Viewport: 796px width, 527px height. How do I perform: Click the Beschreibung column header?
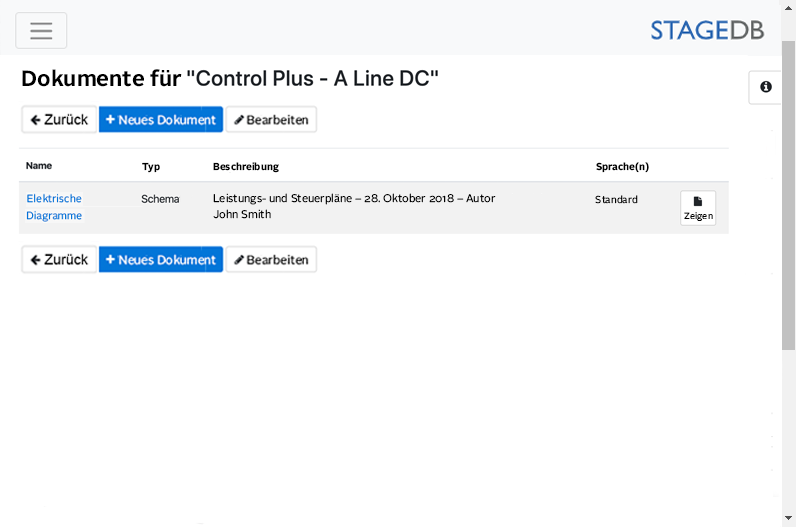point(246,167)
